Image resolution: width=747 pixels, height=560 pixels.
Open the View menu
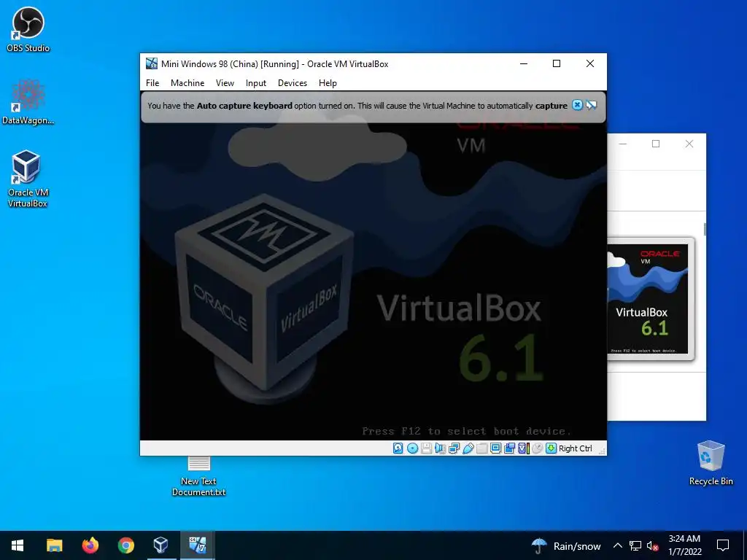225,83
